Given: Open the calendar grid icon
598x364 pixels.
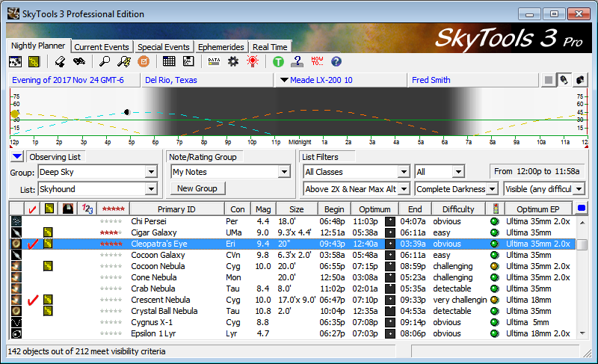Looking at the screenshot, I should 169,61.
